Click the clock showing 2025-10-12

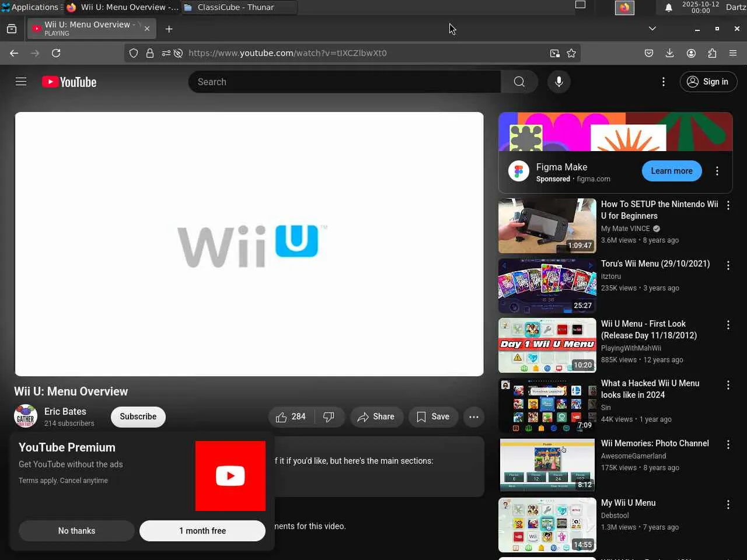(x=701, y=7)
